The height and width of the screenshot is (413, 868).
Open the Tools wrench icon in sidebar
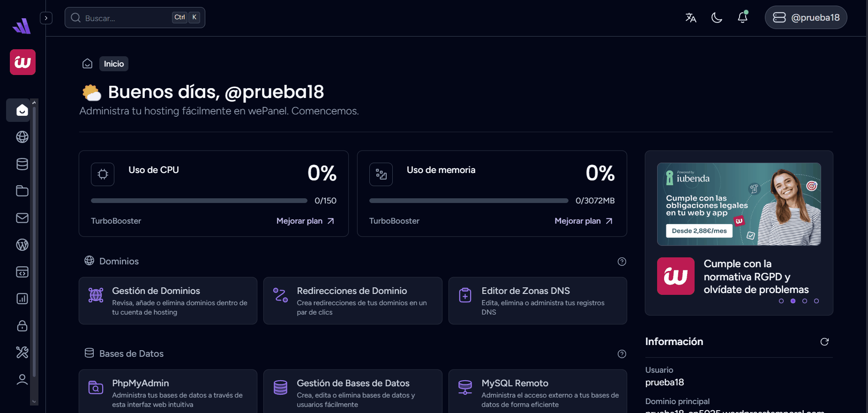pos(22,353)
